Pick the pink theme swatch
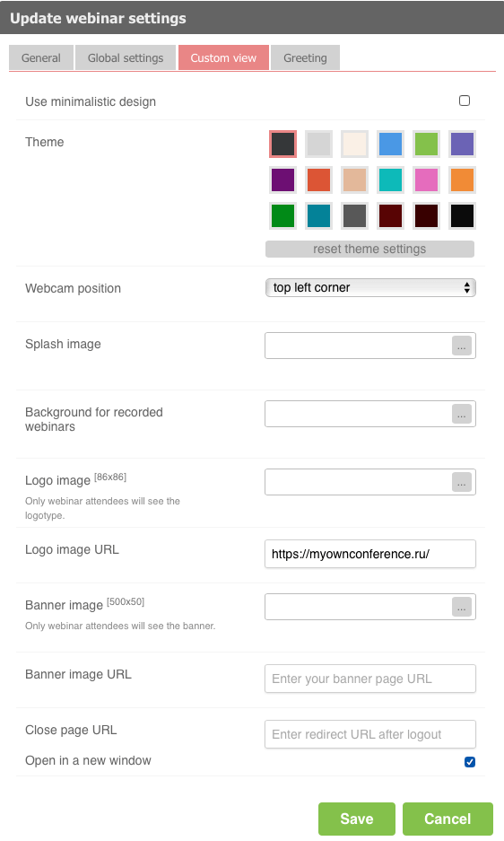504x841 pixels. coord(426,180)
